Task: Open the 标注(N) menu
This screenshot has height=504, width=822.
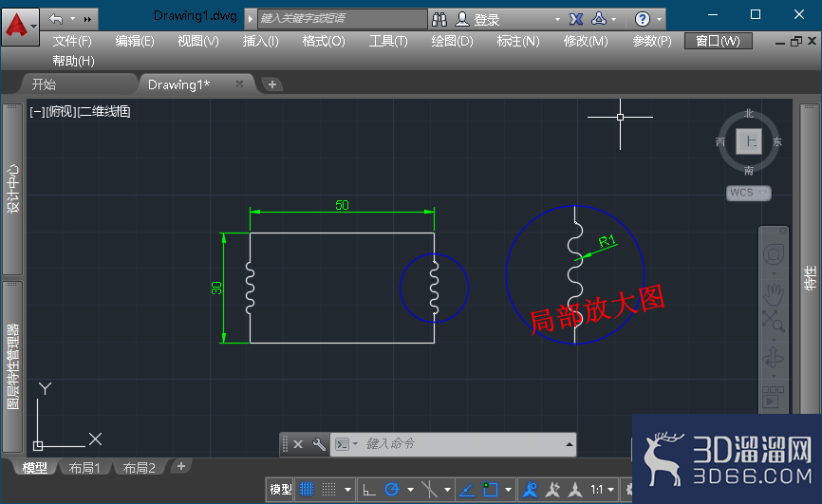Action: pyautogui.click(x=518, y=41)
